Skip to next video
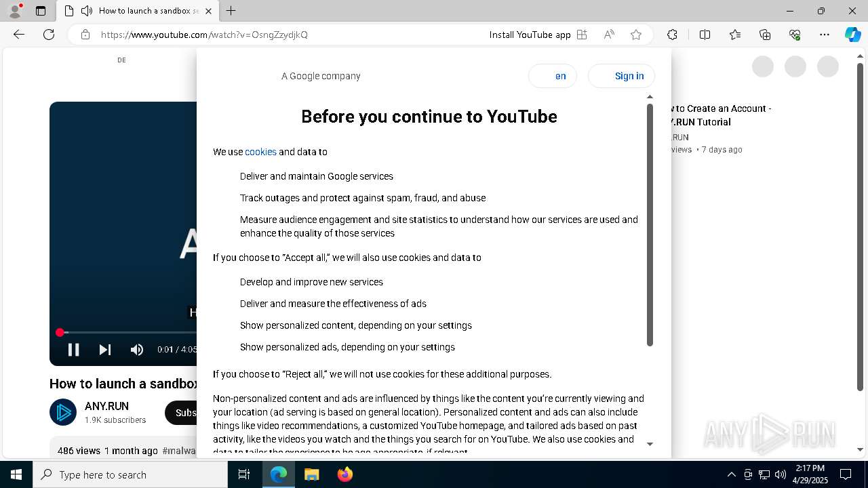The width and height of the screenshot is (868, 488). pos(104,350)
